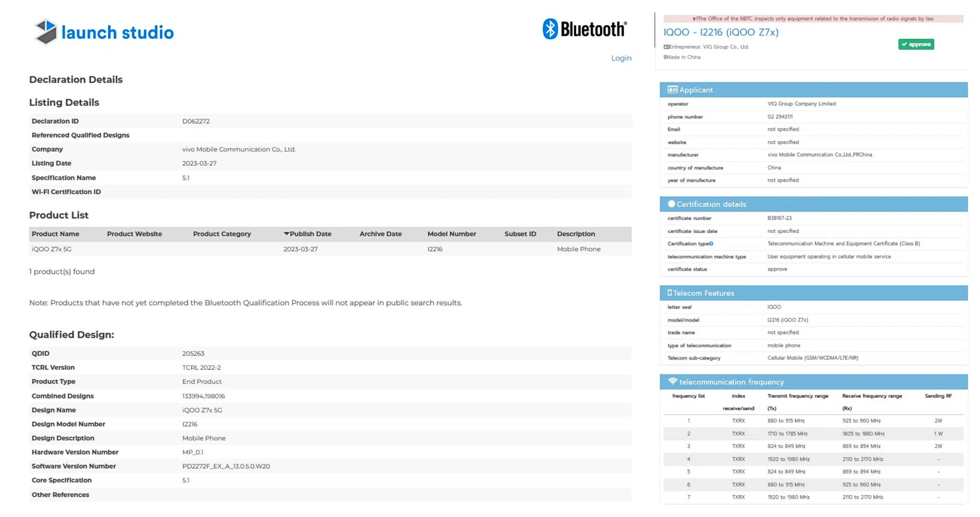Click certificate number B38167-23
This screenshot has height=517, width=980.
tap(779, 218)
